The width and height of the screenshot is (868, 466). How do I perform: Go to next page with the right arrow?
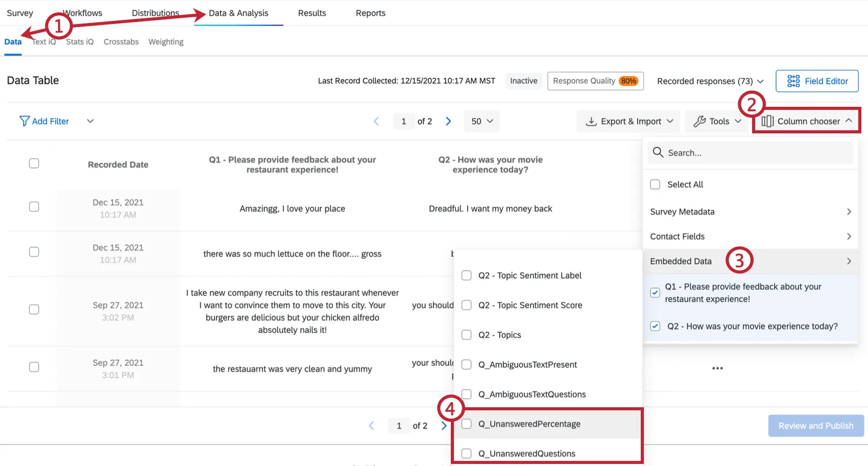[x=448, y=121]
